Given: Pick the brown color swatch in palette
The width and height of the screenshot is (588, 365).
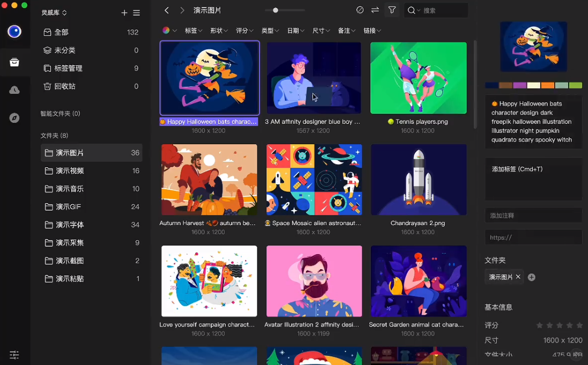Looking at the screenshot, I should pyautogui.click(x=505, y=86).
